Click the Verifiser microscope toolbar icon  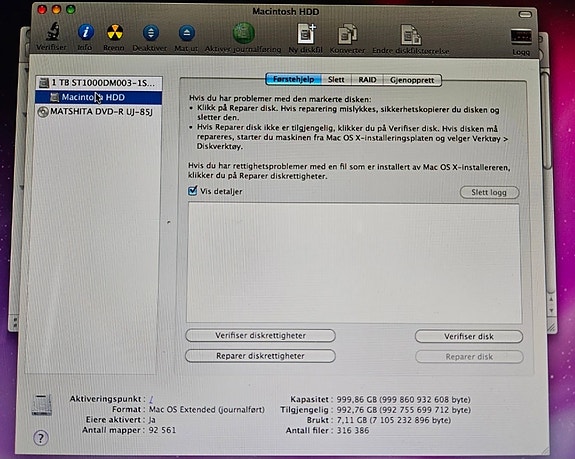[x=53, y=32]
